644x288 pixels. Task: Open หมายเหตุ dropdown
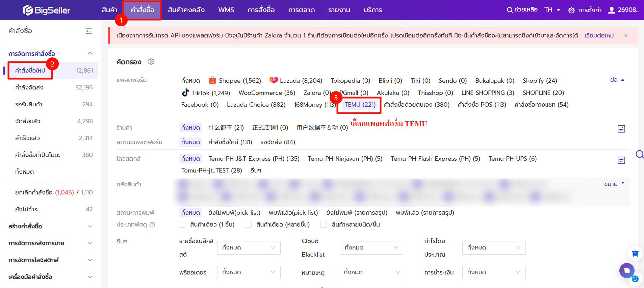[x=371, y=272]
